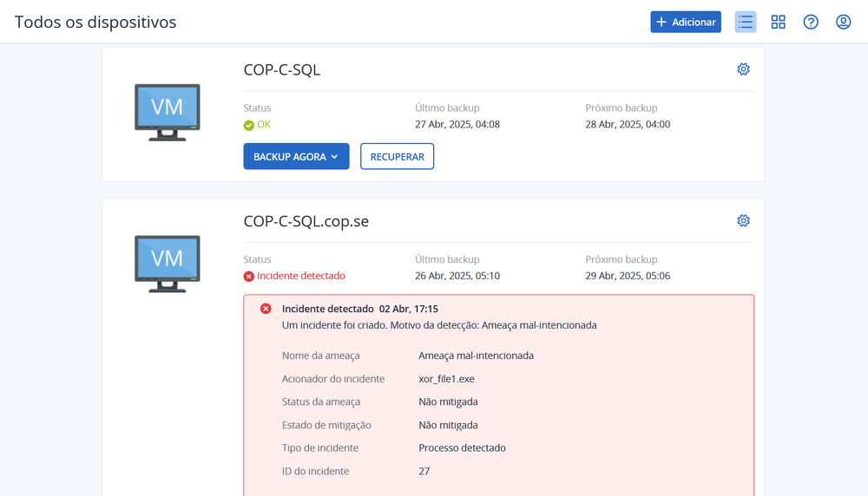Open settings gear for COP-C-SQL.cop.se
The height and width of the screenshot is (496, 868).
tap(744, 220)
